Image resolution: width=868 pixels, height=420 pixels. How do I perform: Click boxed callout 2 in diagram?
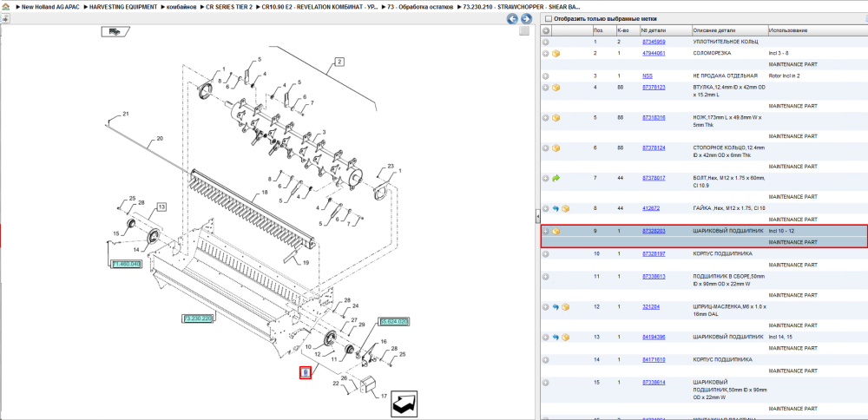tap(339, 62)
